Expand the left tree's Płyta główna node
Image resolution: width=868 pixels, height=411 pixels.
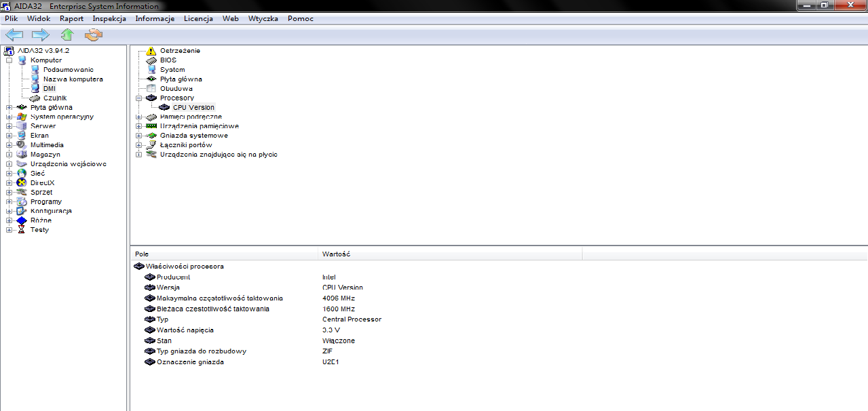click(10, 107)
